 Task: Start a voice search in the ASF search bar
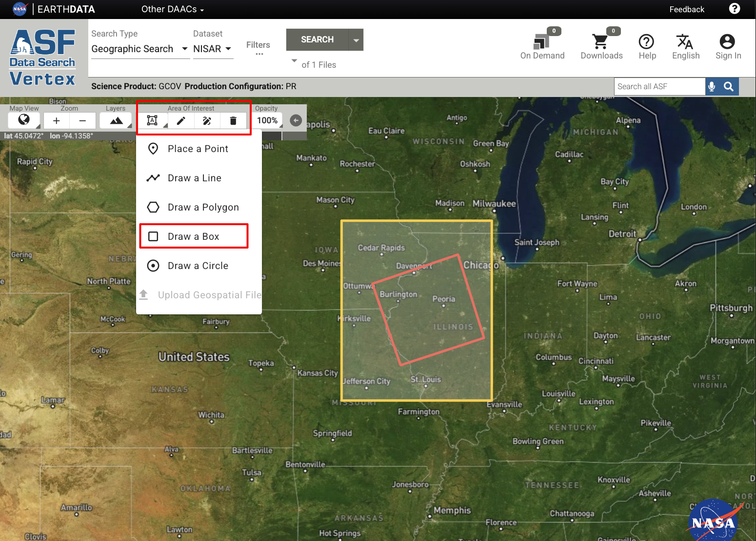coord(712,86)
